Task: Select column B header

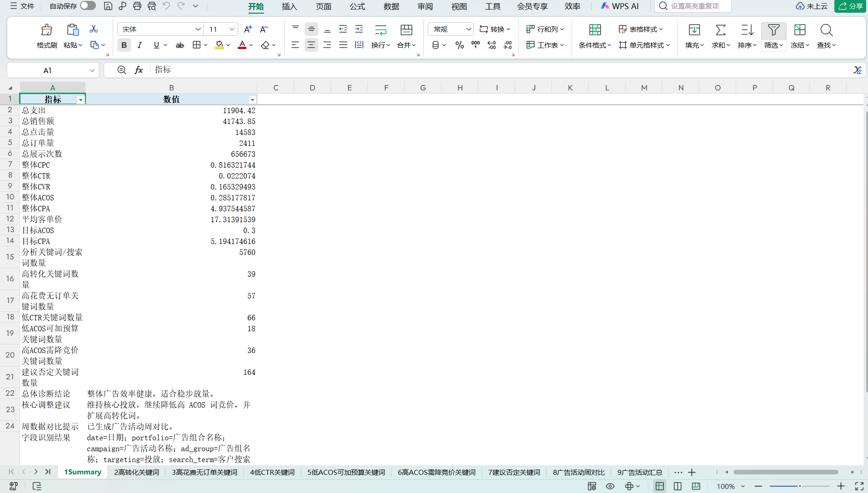Action: coord(171,88)
